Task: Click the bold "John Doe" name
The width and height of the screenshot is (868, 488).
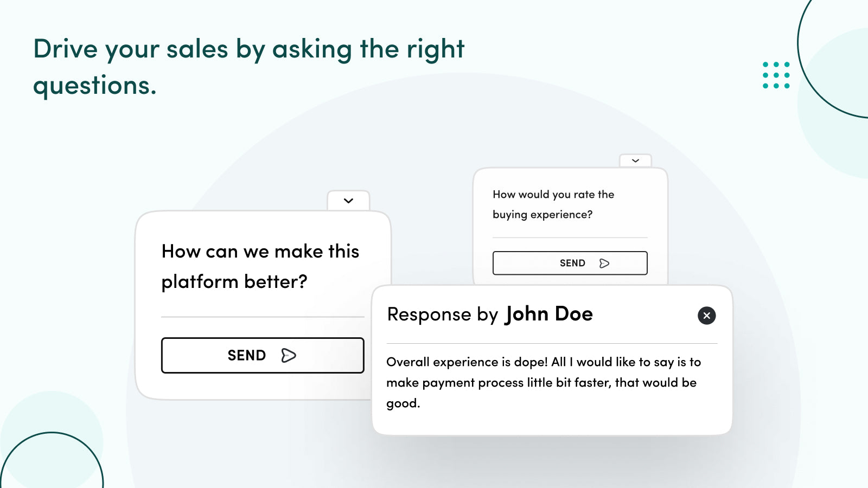Action: (x=549, y=314)
